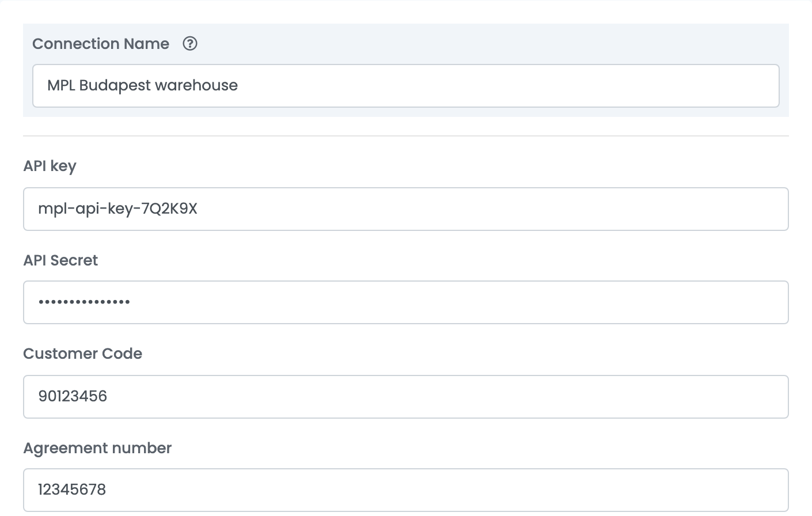Focus the API Secret password field

pyautogui.click(x=406, y=302)
